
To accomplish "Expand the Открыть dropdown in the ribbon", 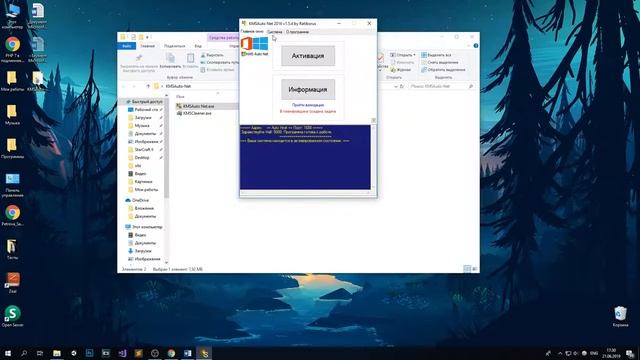I will pyautogui.click(x=403, y=55).
